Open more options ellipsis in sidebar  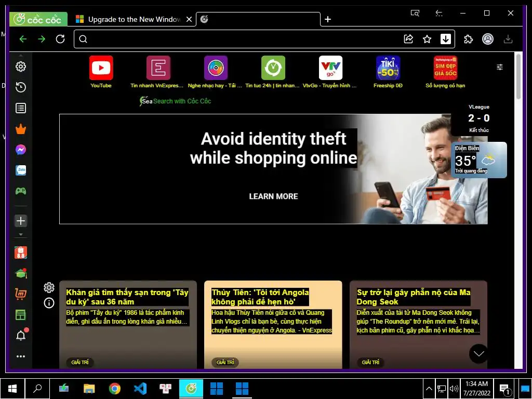click(21, 356)
